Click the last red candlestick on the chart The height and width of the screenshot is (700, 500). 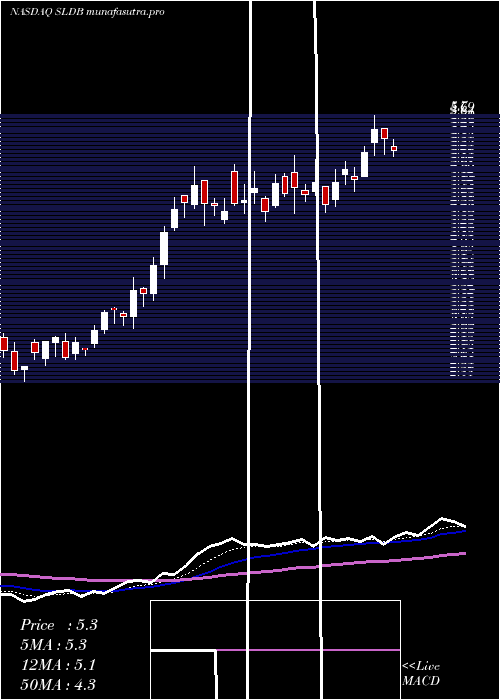[x=394, y=148]
